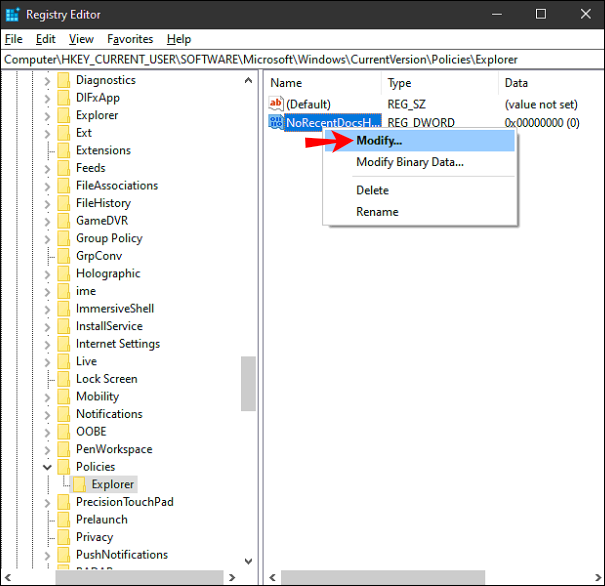Select the Mobility key label
Screen dimensions: 605x586
click(x=97, y=397)
